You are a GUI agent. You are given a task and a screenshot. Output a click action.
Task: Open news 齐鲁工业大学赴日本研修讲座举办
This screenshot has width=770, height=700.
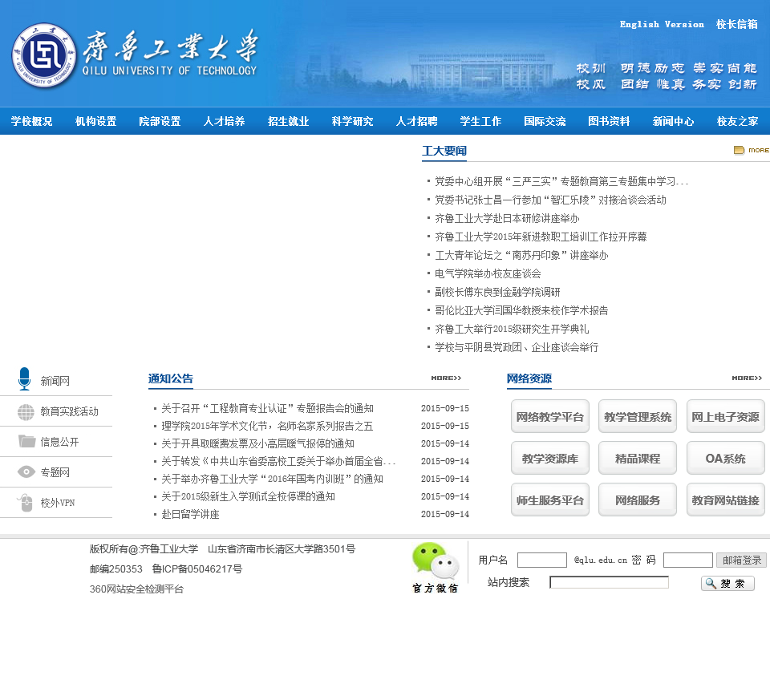[x=507, y=218]
